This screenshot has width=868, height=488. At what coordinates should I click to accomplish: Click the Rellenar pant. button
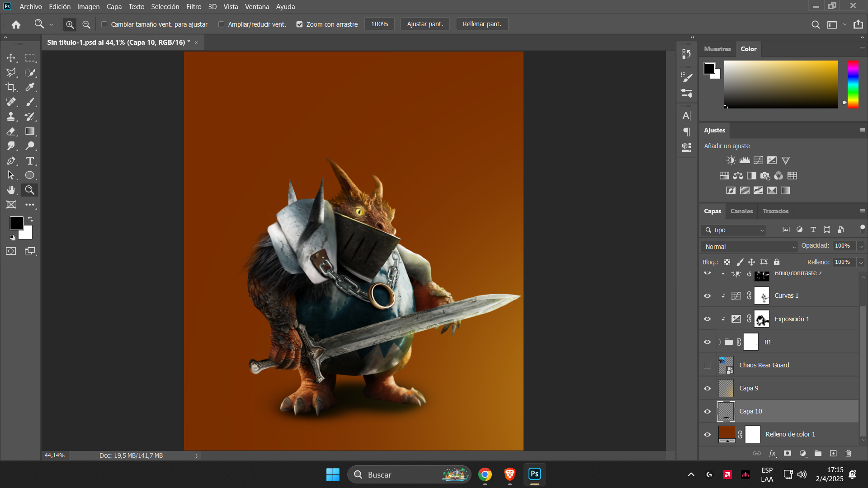482,24
